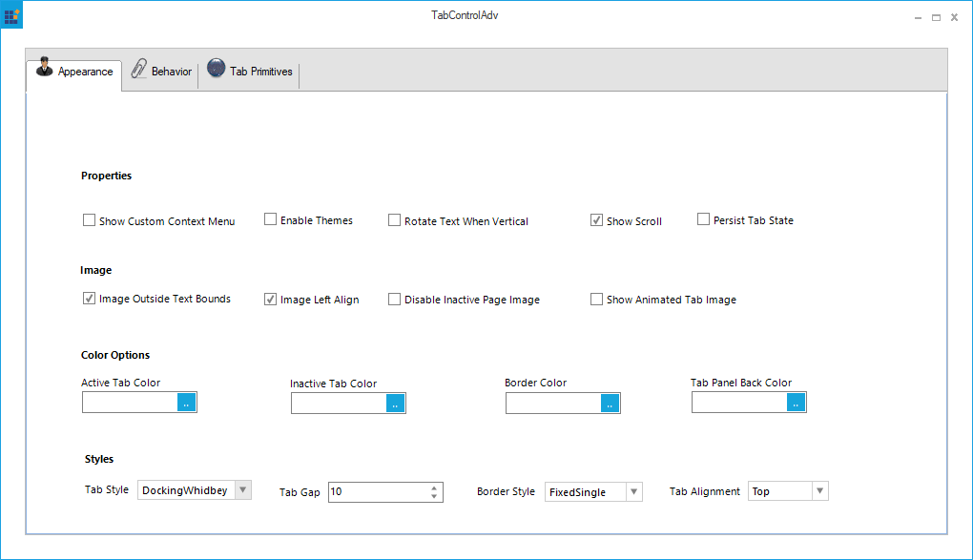Click the globe icon on Tab Primitives tab
The image size is (973, 560).
pos(217,69)
